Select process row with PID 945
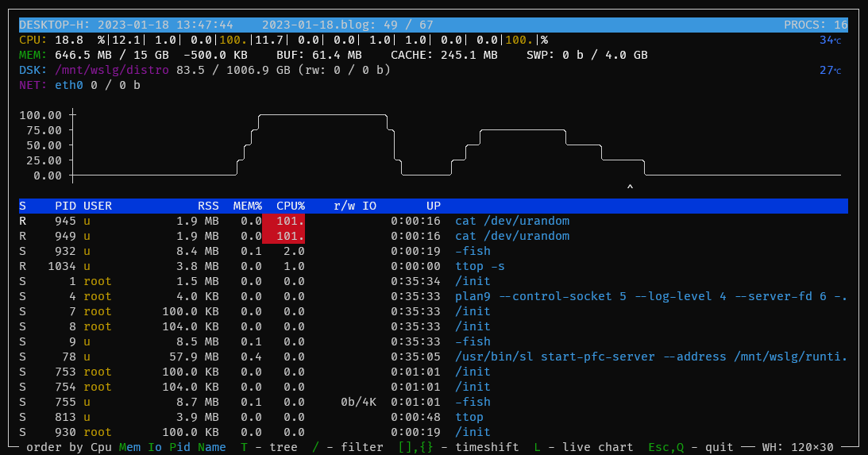 click(434, 221)
